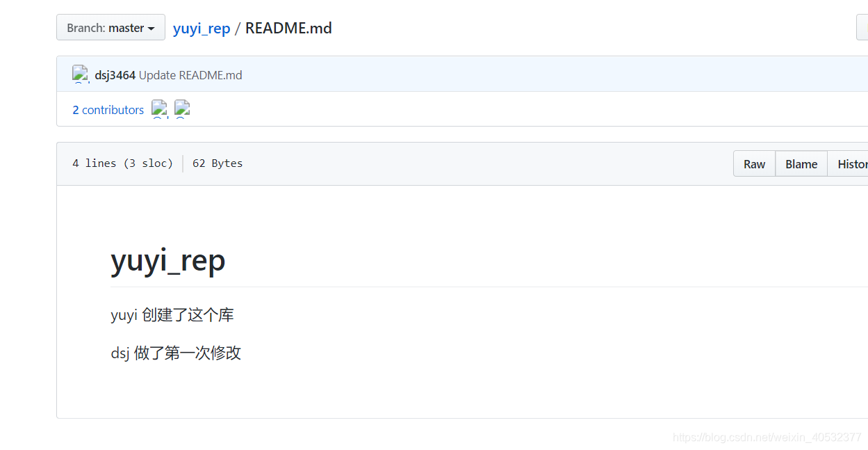View the Raw version of README.md

click(754, 163)
